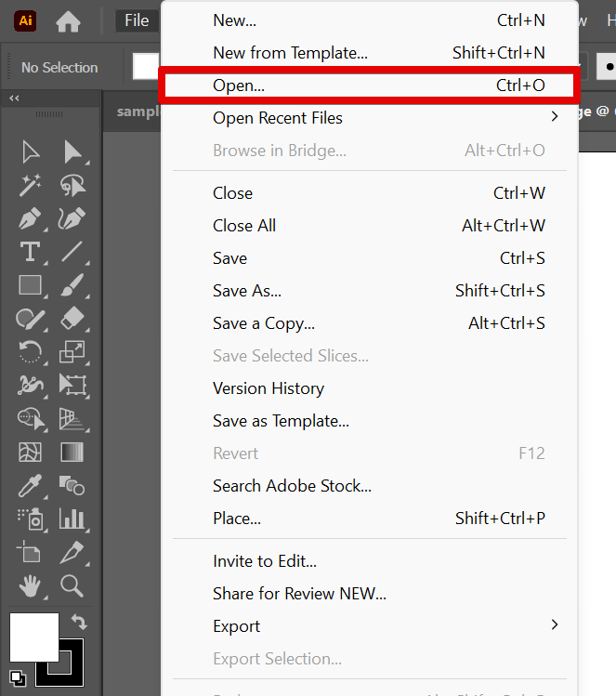Collapse the tools panel with double arrows
This screenshot has width=616, height=696.
point(15,98)
